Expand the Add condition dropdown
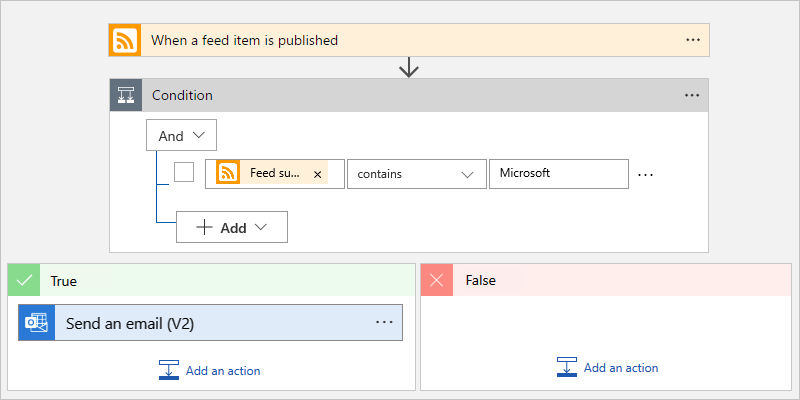Image resolution: width=800 pixels, height=400 pixels. click(232, 227)
